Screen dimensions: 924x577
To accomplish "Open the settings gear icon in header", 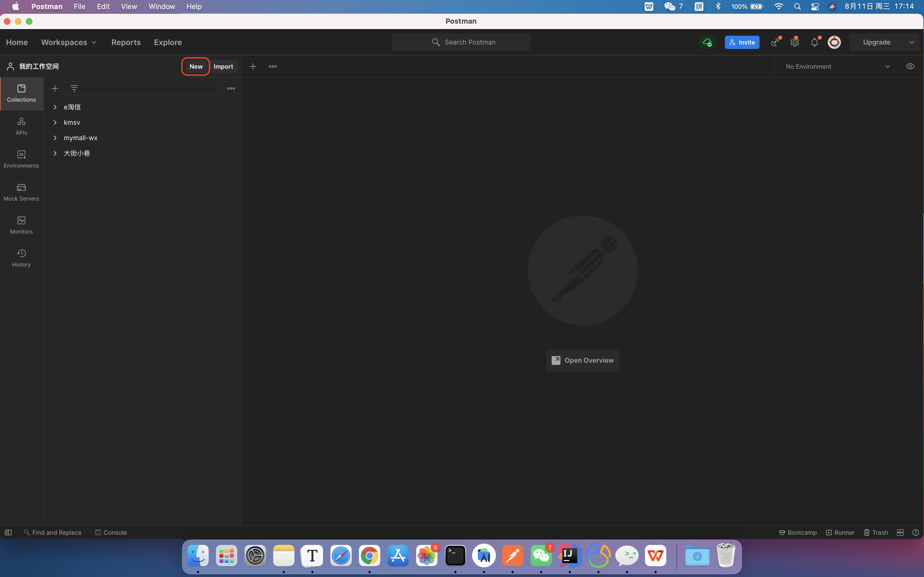I will [794, 42].
